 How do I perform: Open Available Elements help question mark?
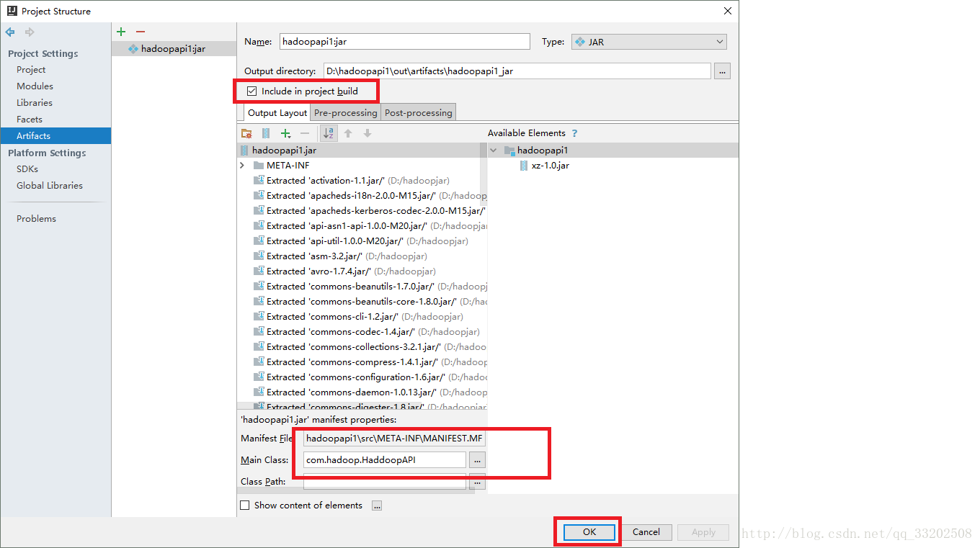point(574,133)
